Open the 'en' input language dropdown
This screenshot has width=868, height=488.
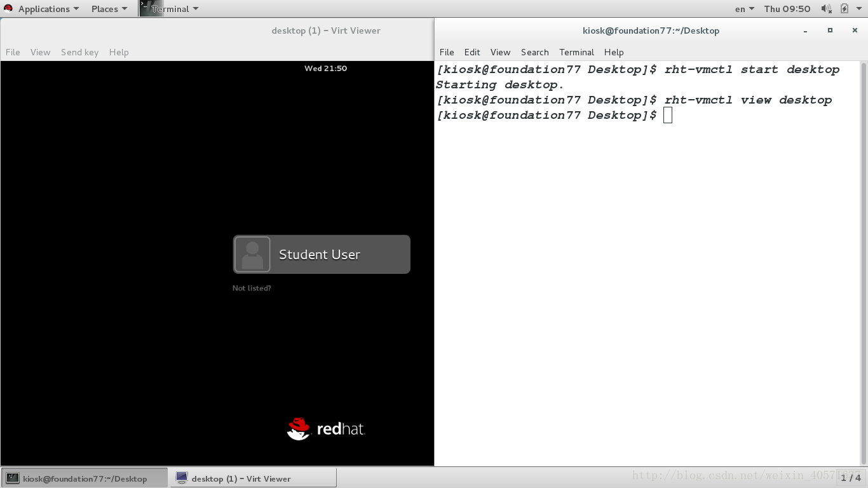744,9
